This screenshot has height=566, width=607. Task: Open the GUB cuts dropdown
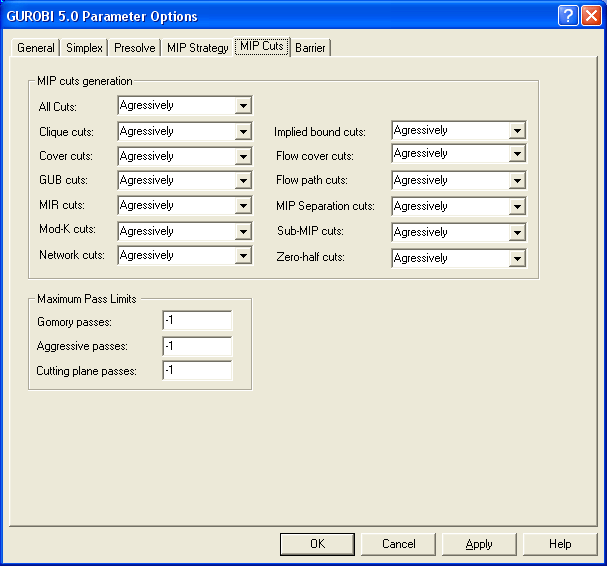click(x=185, y=180)
